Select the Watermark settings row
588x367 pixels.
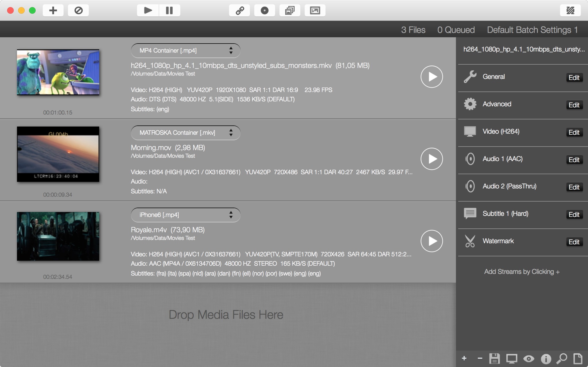(498, 241)
